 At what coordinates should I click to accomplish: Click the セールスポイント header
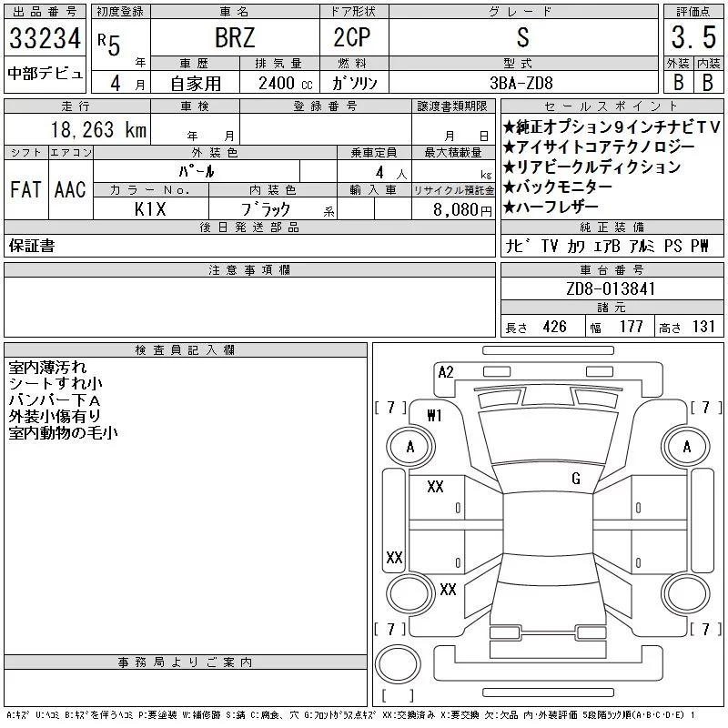tap(612, 106)
